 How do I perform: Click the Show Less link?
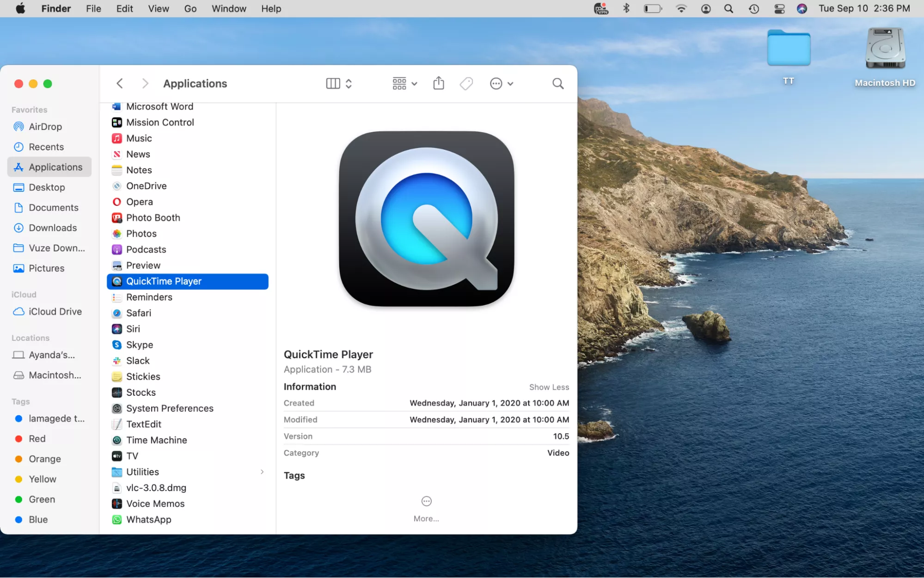tap(549, 387)
